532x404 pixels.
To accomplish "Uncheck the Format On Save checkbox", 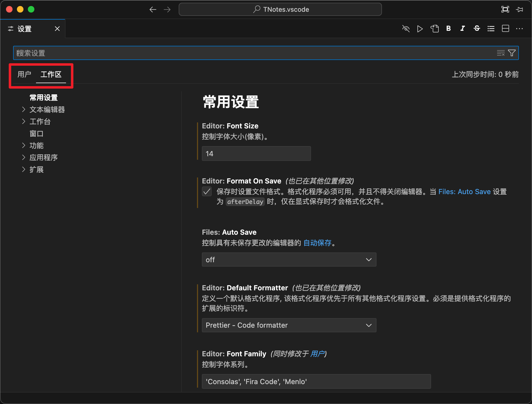I will click(x=207, y=192).
